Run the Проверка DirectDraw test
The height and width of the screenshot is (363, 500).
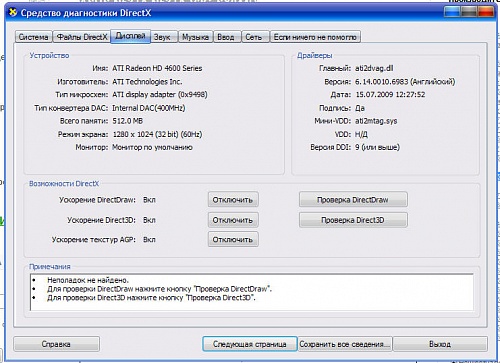tap(353, 200)
